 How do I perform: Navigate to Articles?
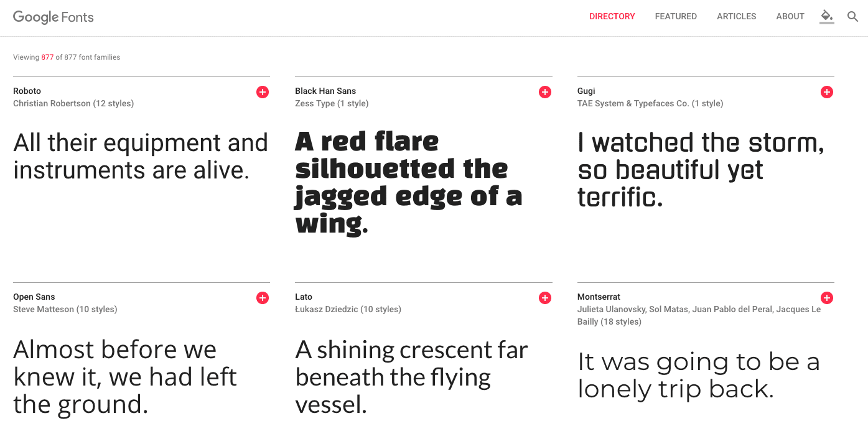point(737,17)
